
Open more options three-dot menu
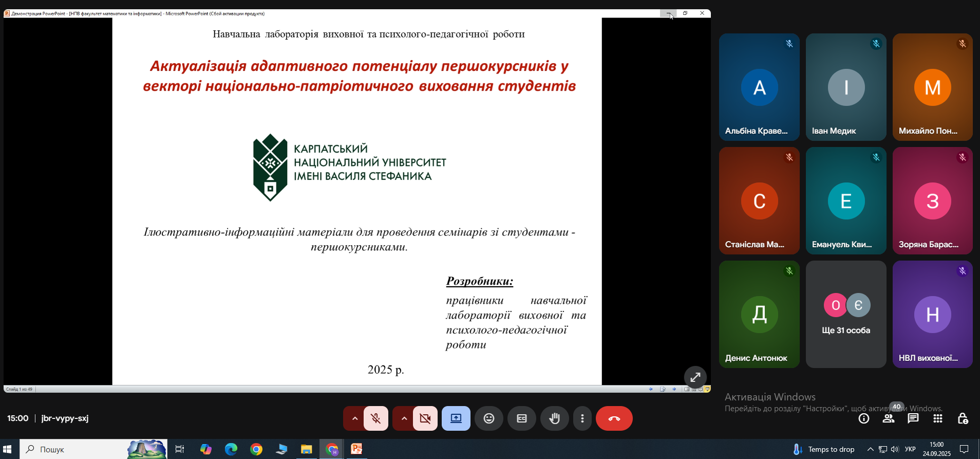[x=582, y=418]
